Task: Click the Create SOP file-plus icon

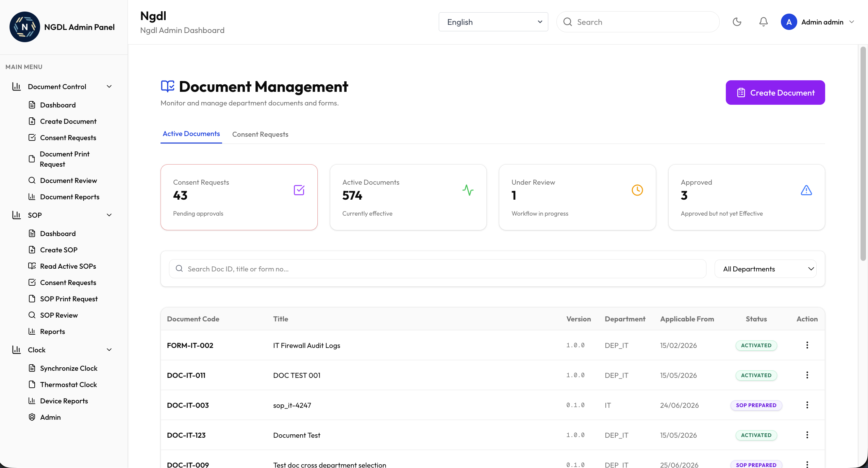Action: tap(32, 250)
